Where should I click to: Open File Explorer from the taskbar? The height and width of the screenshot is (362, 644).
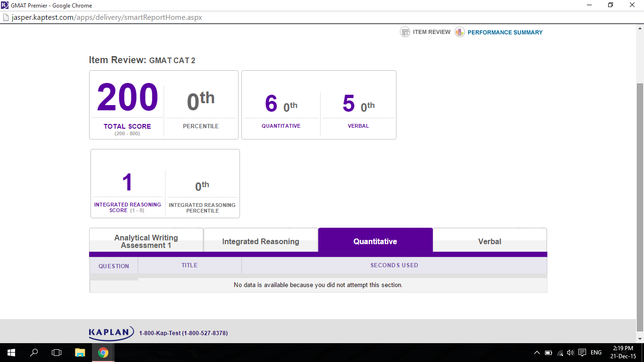80,352
